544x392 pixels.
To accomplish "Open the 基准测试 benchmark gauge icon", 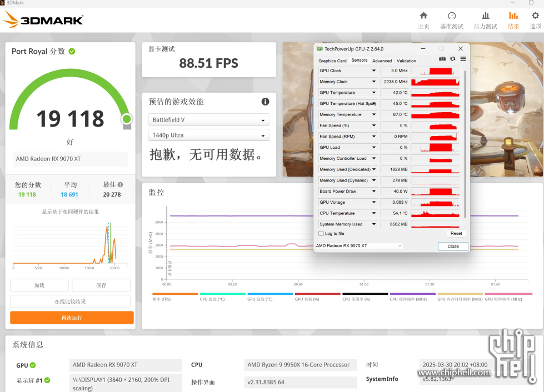I will tap(452, 16).
